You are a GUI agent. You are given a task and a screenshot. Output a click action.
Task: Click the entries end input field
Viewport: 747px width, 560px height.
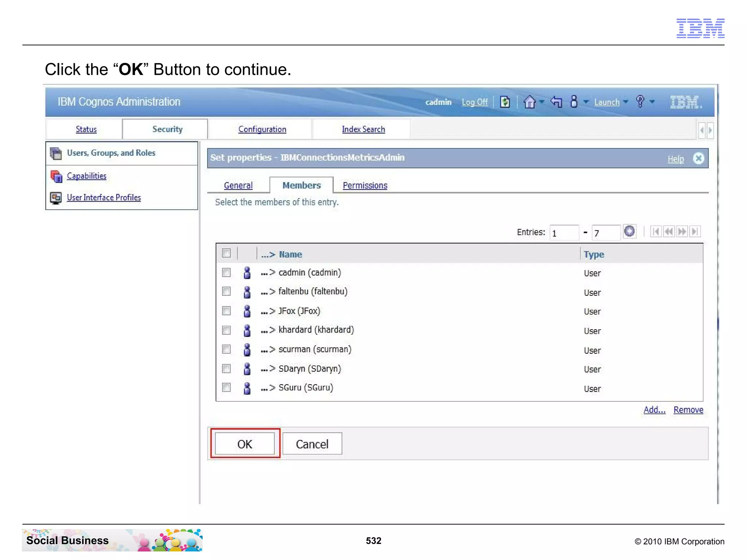[x=605, y=233]
